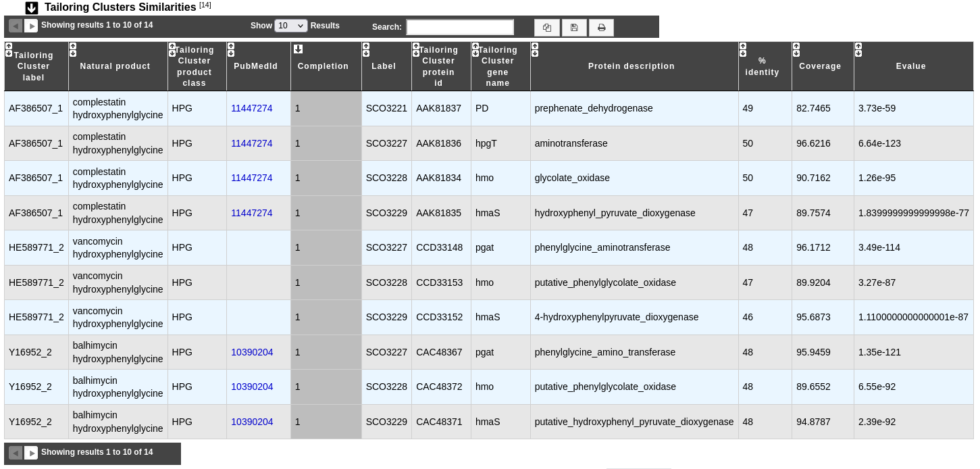Select the Label cell SCO3221

click(x=386, y=108)
